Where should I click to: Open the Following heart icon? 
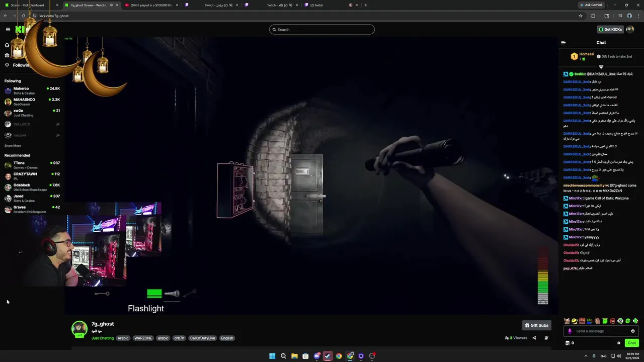7,65
